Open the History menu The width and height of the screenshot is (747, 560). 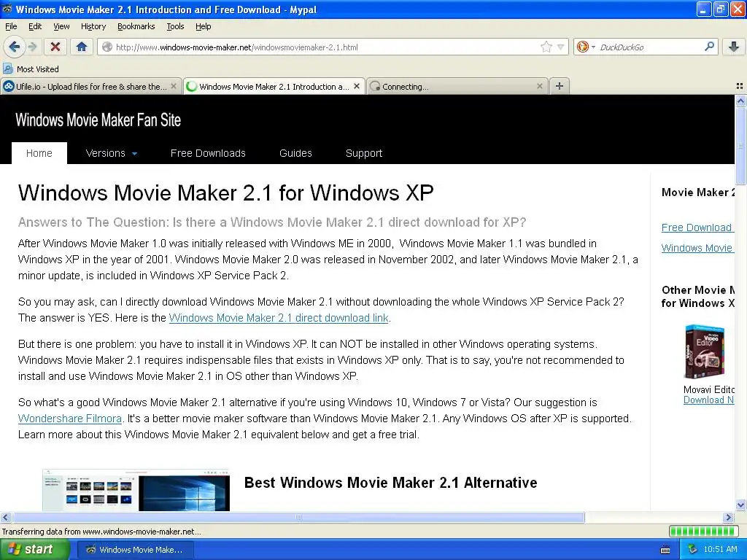93,26
